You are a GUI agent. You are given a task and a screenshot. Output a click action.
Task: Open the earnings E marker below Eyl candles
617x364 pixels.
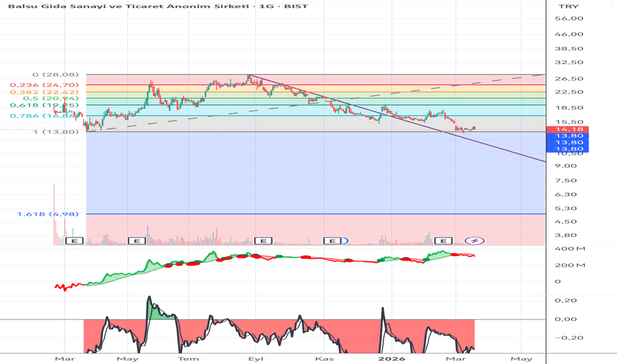click(263, 241)
